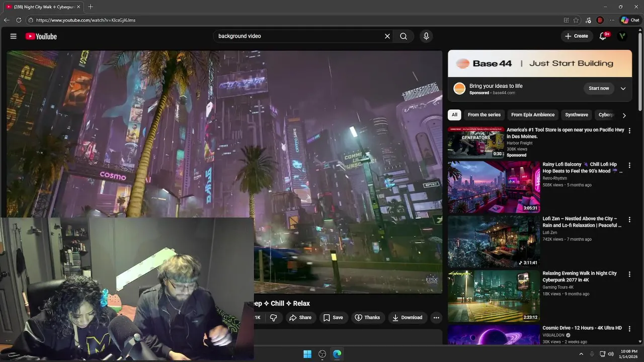Image resolution: width=644 pixels, height=362 pixels.
Task: Focus the browser address bar URL
Action: click(86, 20)
